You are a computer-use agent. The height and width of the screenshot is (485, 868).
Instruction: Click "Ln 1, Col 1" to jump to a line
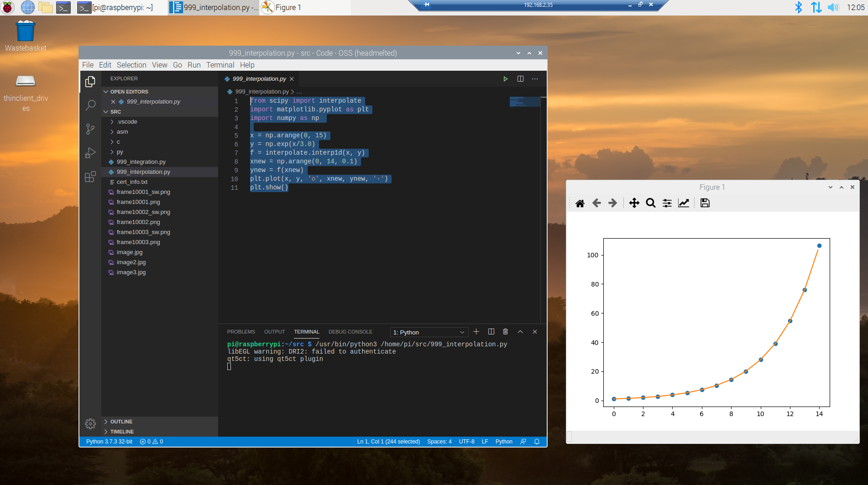pyautogui.click(x=387, y=441)
